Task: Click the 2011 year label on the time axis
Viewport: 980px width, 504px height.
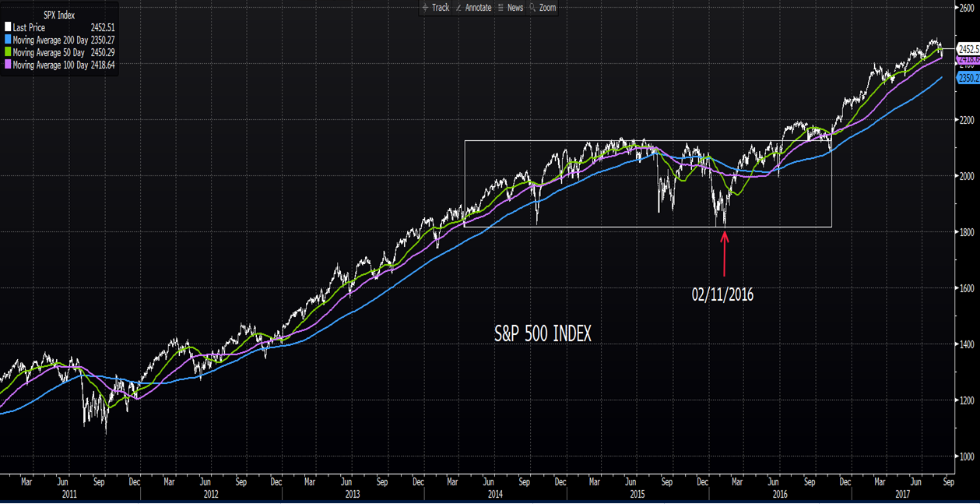Action: pyautogui.click(x=68, y=494)
